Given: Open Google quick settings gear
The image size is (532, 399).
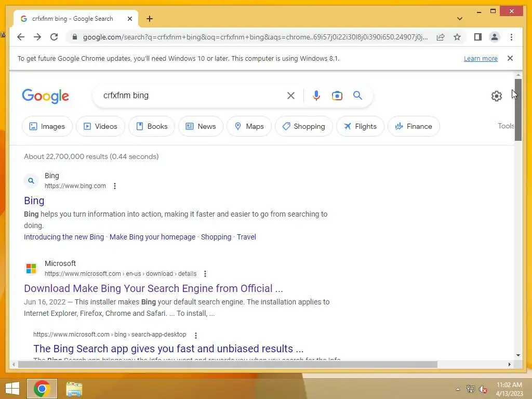Looking at the screenshot, I should (x=496, y=96).
